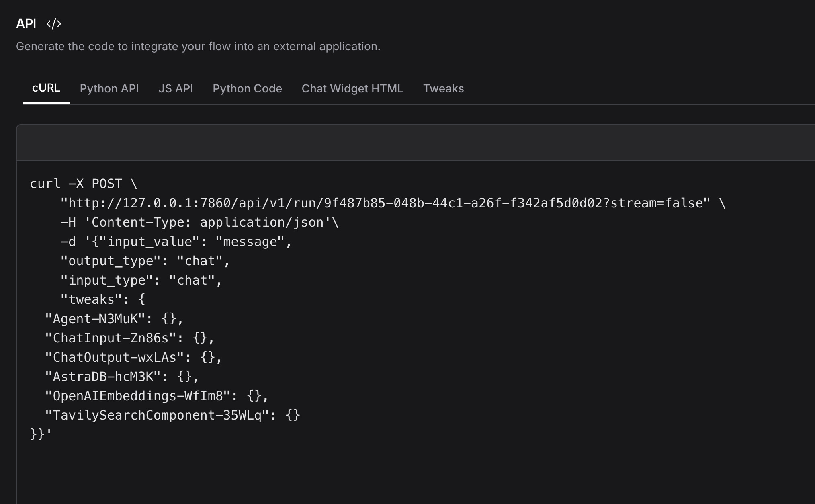This screenshot has height=504, width=815.
Task: Open the JS API tab
Action: tap(176, 88)
